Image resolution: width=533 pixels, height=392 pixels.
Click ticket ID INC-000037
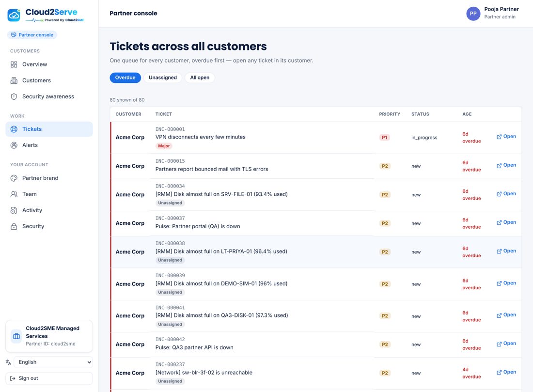[x=170, y=218]
